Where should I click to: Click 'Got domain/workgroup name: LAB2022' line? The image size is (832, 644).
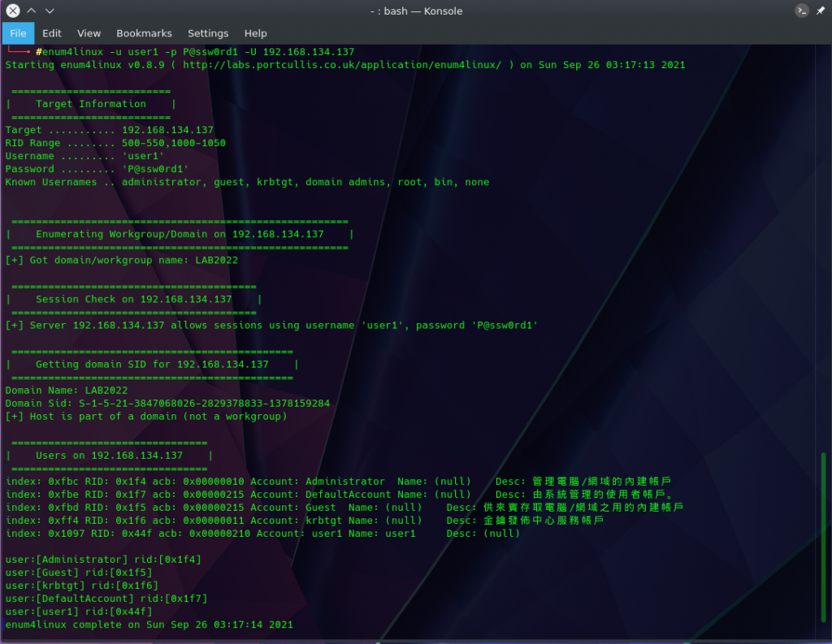tap(122, 260)
